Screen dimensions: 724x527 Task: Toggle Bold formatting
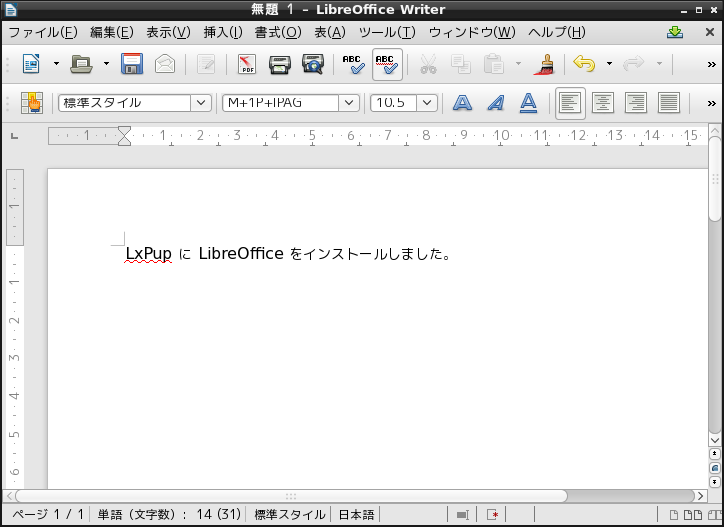[462, 103]
